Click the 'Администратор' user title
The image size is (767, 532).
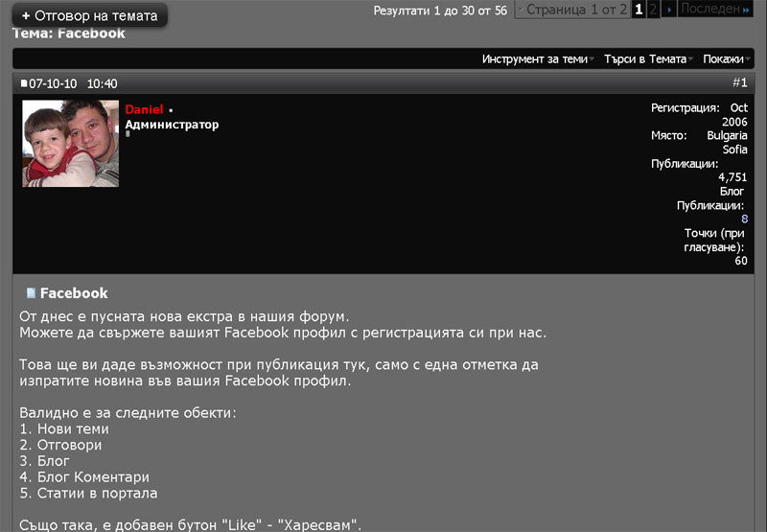pos(172,125)
